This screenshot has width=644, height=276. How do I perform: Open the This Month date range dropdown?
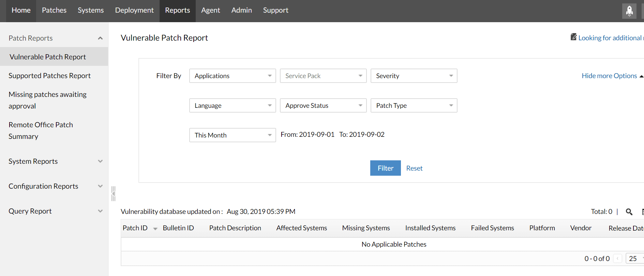(233, 135)
